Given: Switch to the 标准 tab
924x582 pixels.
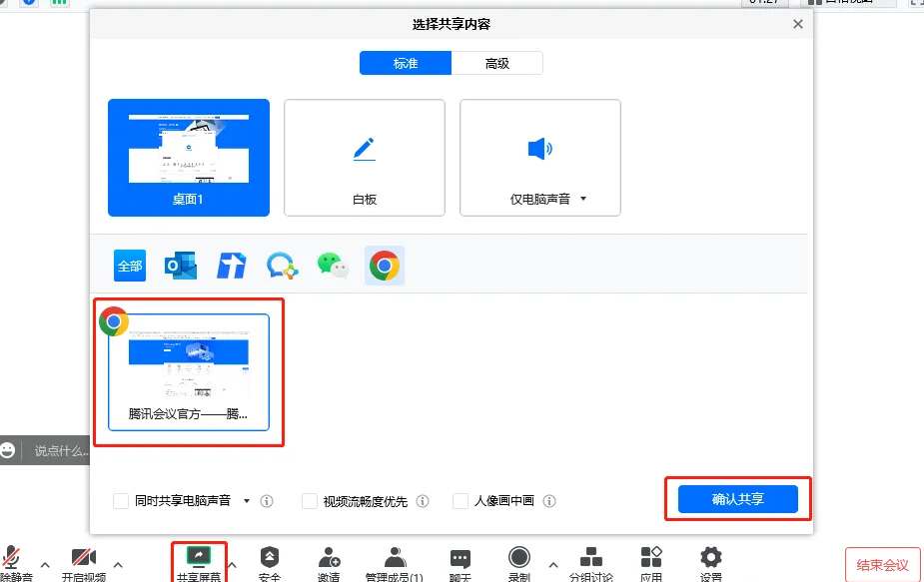Looking at the screenshot, I should coord(406,64).
